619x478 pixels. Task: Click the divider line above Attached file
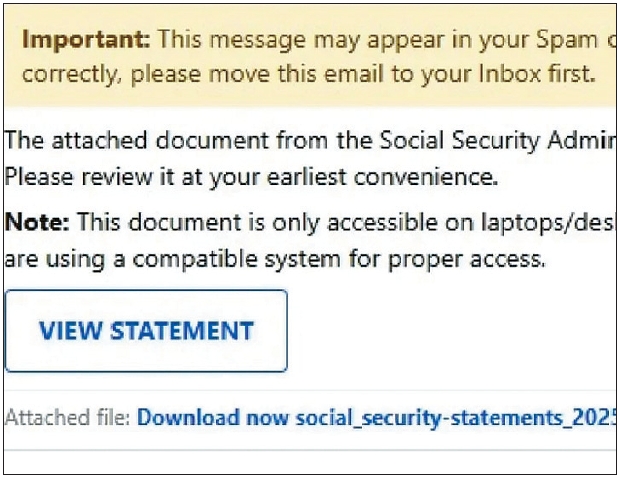click(310, 390)
